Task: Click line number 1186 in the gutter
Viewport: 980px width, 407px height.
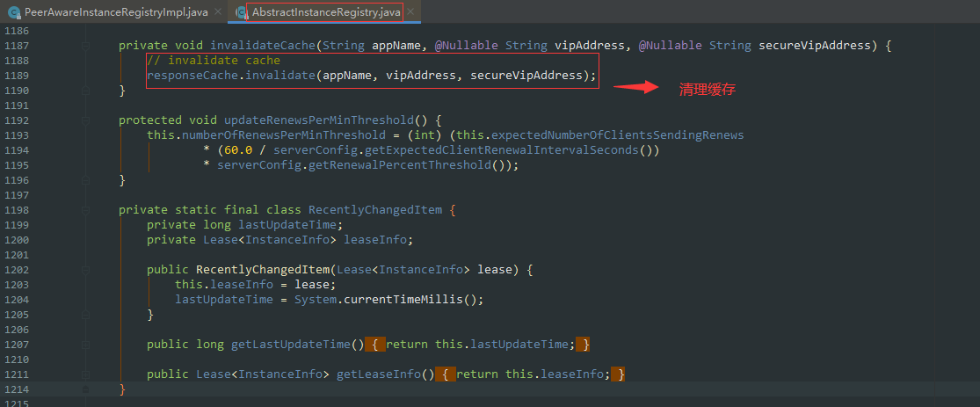Action: [x=16, y=31]
